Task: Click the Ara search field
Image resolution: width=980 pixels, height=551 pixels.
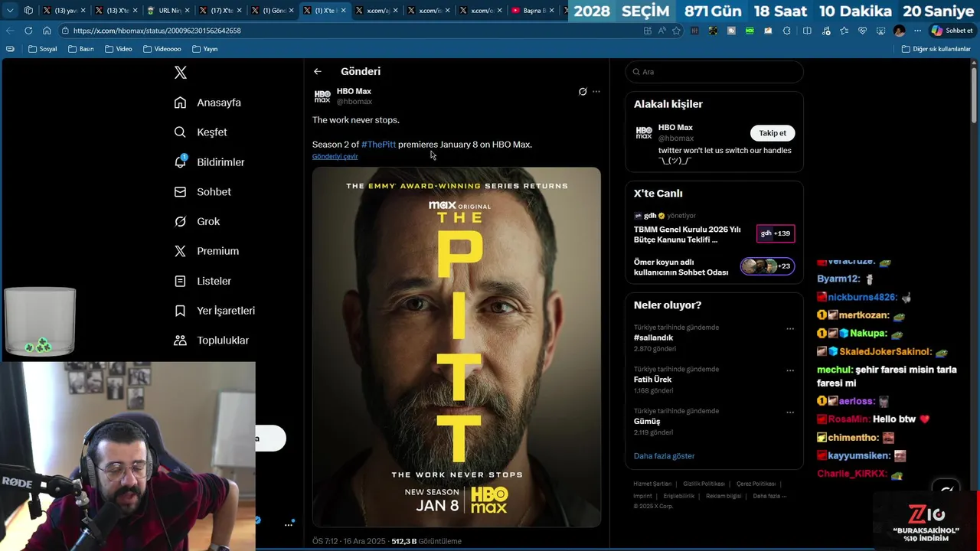Action: pyautogui.click(x=714, y=72)
